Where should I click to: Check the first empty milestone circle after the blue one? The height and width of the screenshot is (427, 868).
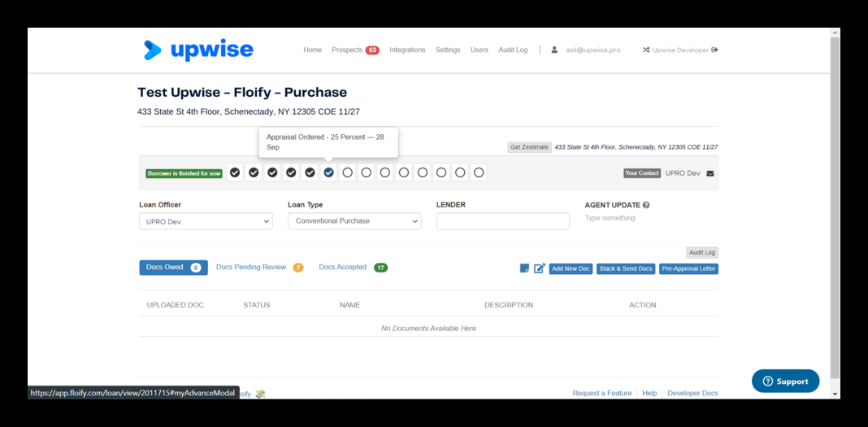(x=348, y=172)
